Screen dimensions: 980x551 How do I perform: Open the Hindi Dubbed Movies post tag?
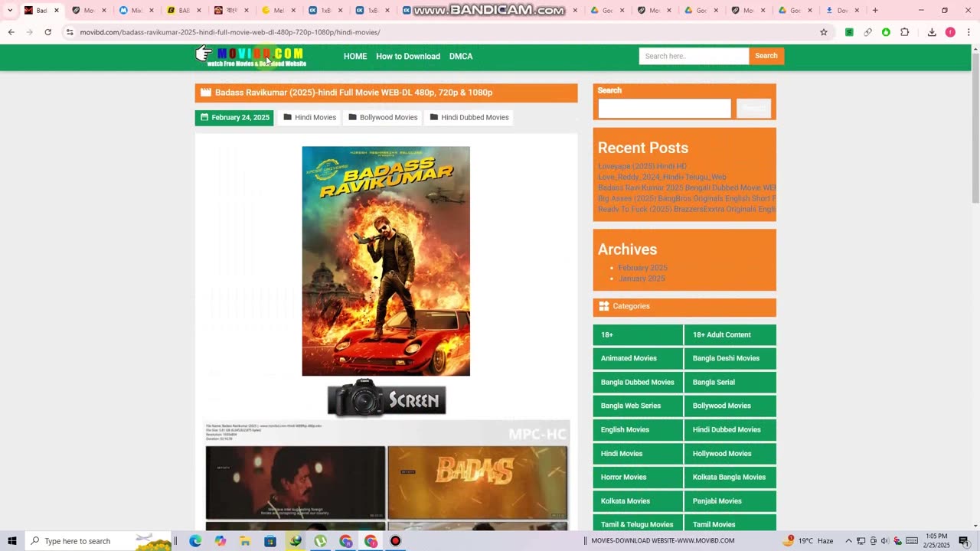(x=469, y=117)
